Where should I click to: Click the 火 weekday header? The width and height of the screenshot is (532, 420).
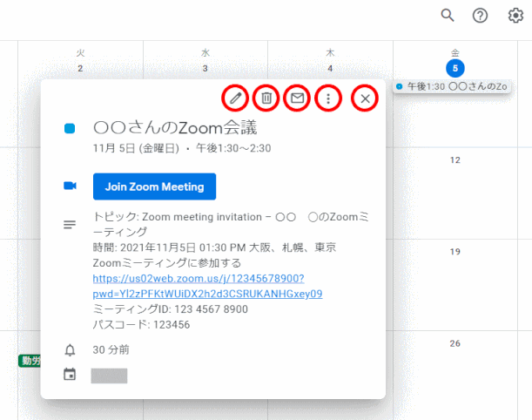tap(80, 53)
